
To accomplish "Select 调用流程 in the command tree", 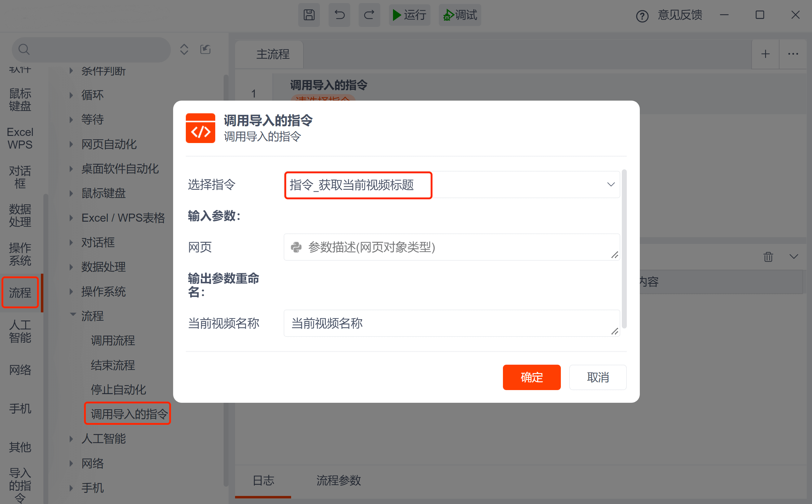I will [113, 340].
